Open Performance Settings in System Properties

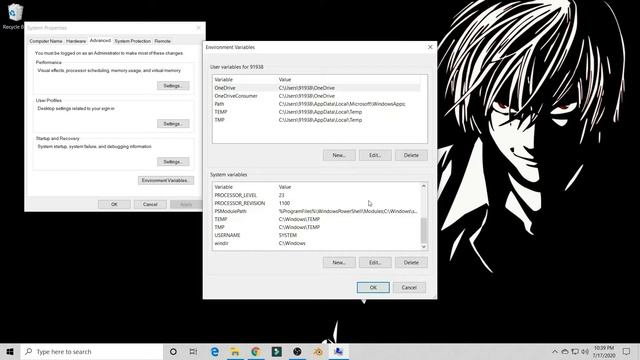(x=173, y=86)
